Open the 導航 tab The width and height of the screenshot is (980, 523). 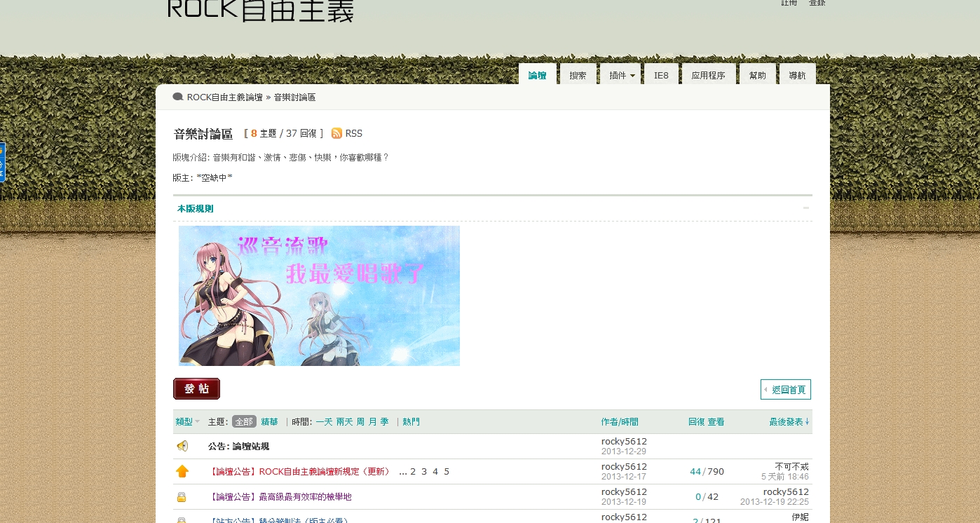pos(797,75)
